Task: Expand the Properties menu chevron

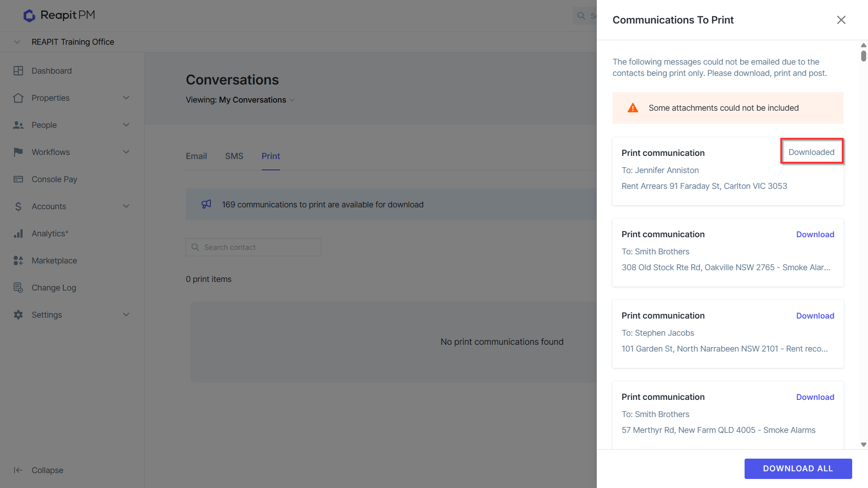Action: 126,98
